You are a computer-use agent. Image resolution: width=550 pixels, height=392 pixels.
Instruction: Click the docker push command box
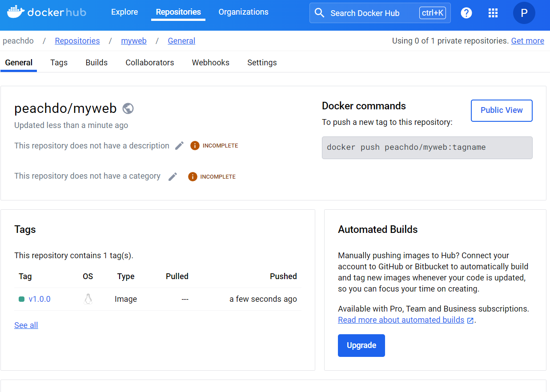click(x=427, y=148)
